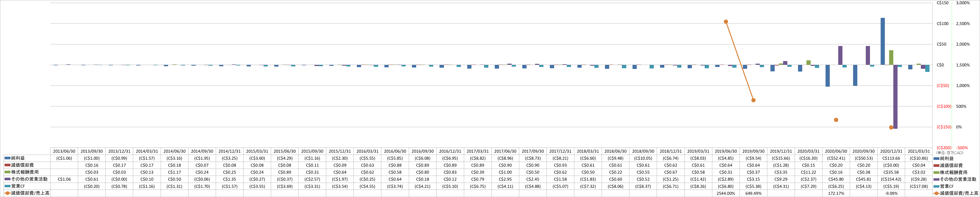Select the (C$10.86) net income cell
This screenshot has height=197, width=980.
919,158
